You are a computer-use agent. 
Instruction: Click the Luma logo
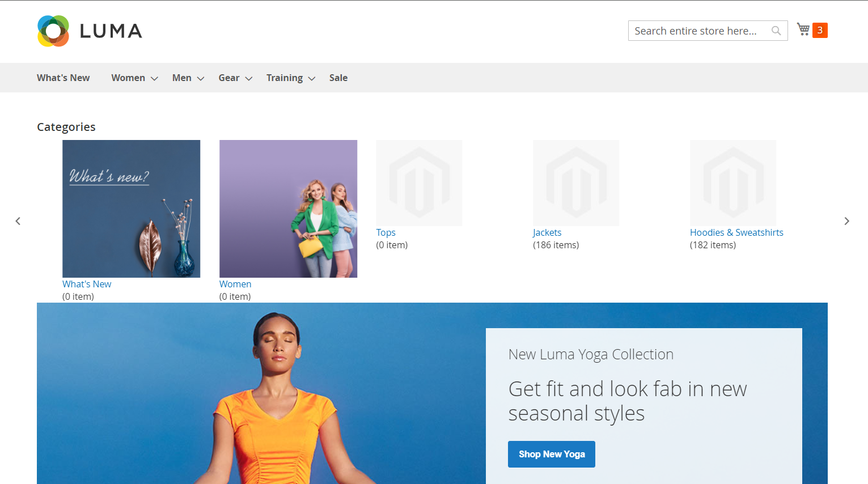pyautogui.click(x=90, y=31)
